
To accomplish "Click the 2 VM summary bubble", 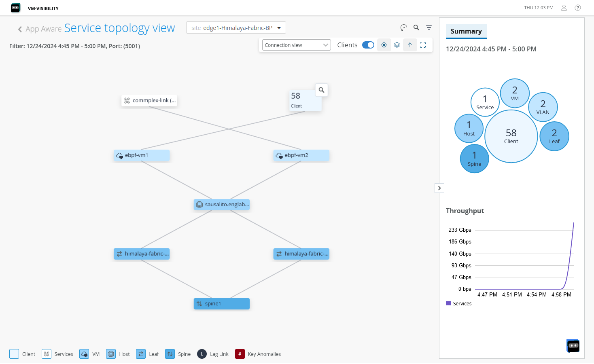I will (x=515, y=93).
